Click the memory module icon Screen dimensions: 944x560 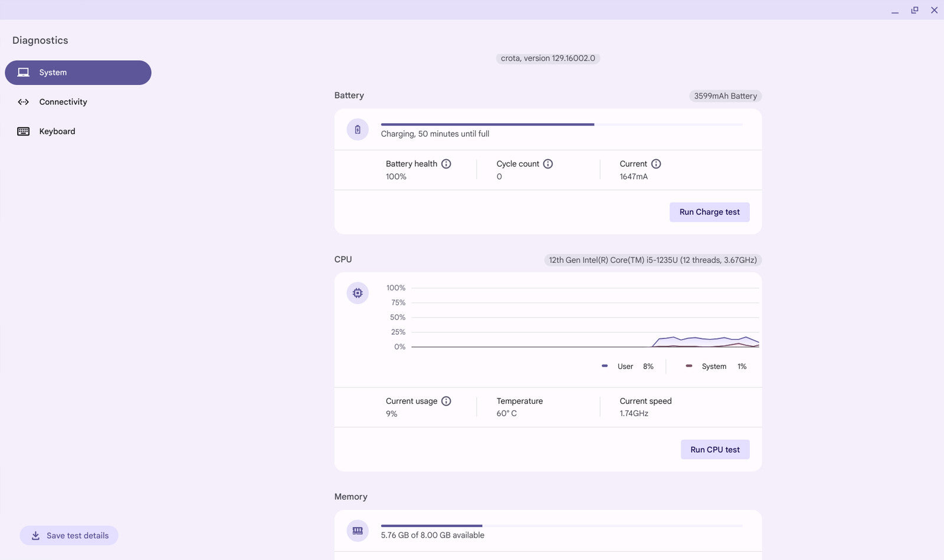pyautogui.click(x=358, y=531)
